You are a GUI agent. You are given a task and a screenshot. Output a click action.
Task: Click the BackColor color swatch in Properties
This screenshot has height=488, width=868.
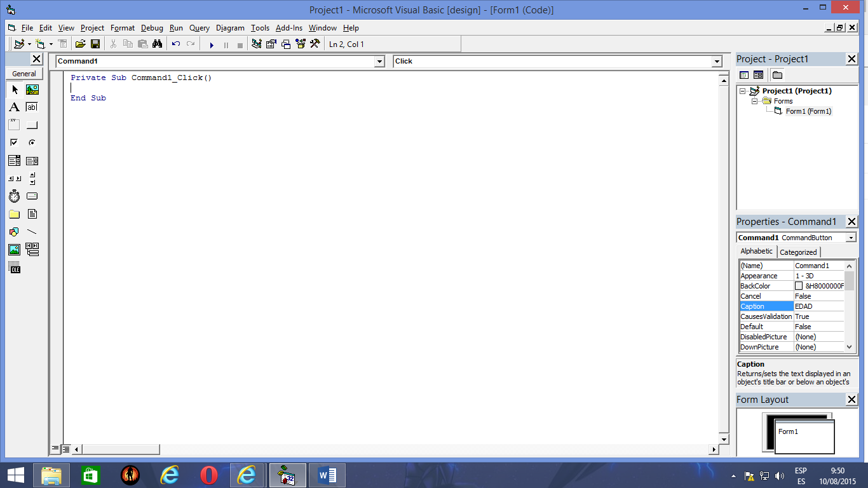point(799,285)
